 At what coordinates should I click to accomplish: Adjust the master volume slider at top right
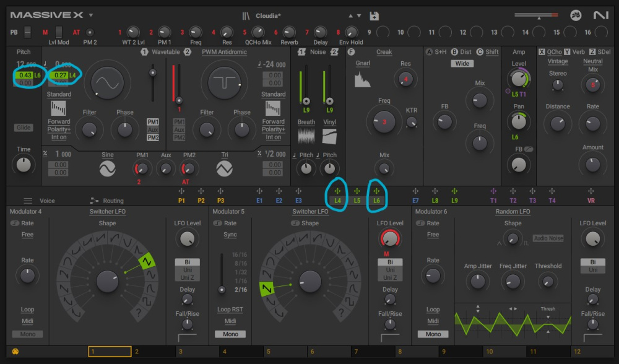(x=536, y=15)
